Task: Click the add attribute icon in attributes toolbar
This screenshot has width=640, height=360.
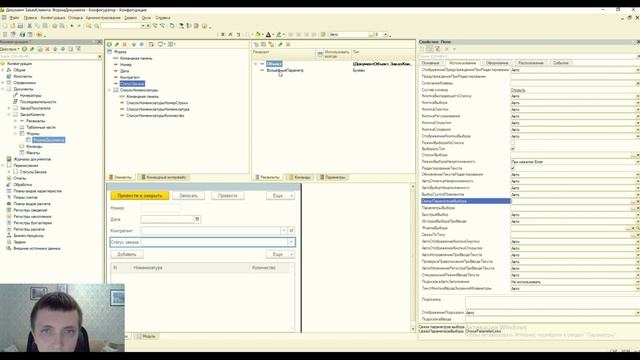Action: point(256,44)
